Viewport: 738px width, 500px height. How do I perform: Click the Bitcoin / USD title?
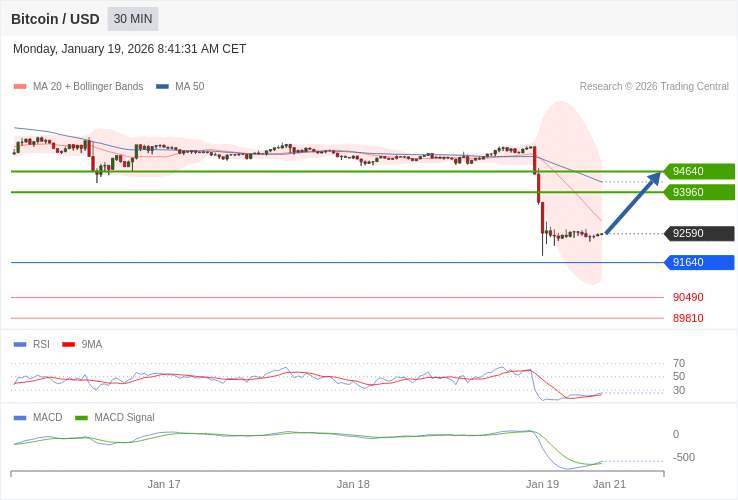click(55, 19)
